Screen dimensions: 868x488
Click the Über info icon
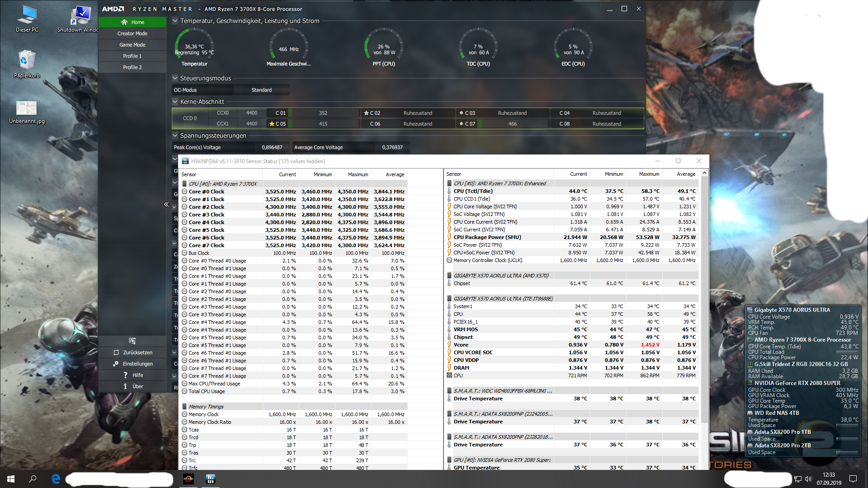(x=125, y=386)
